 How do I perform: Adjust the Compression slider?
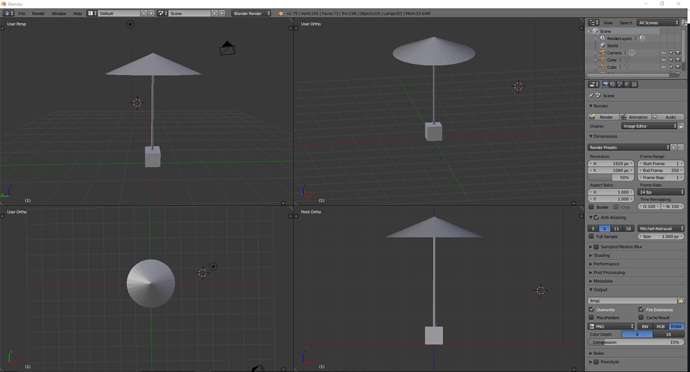pos(636,342)
